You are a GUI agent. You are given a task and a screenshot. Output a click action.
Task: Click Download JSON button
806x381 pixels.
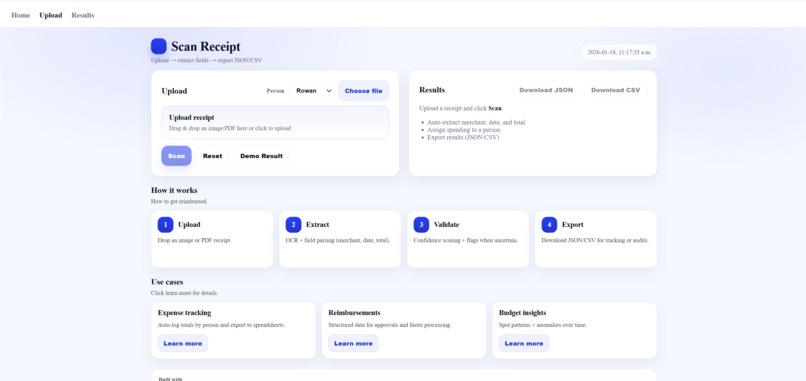[x=546, y=90]
